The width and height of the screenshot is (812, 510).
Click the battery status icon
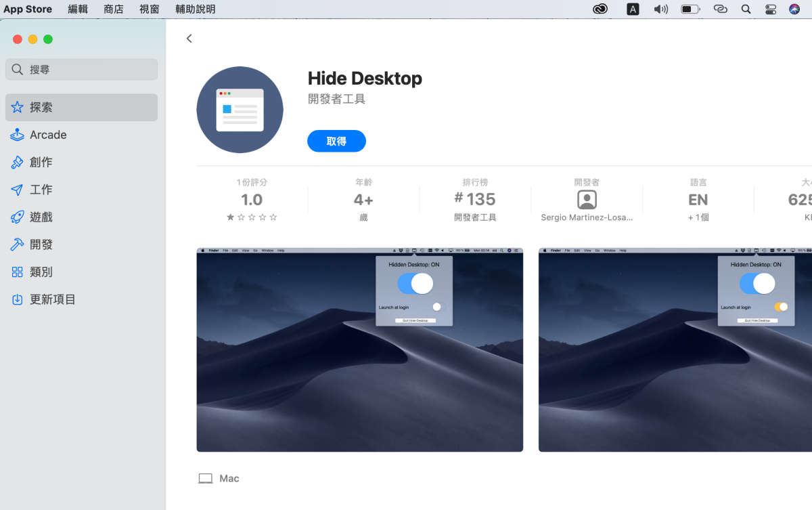[690, 9]
